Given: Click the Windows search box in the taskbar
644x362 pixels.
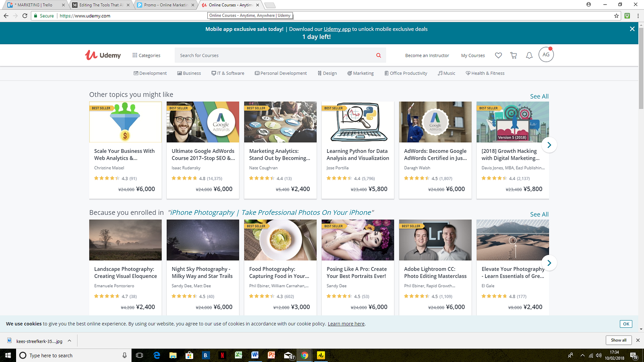Looking at the screenshot, I should 74,355.
